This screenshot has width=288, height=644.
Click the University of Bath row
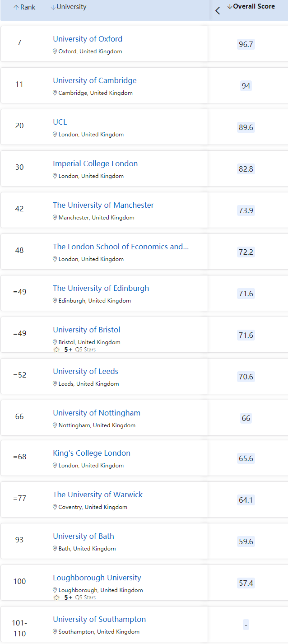[x=144, y=541]
